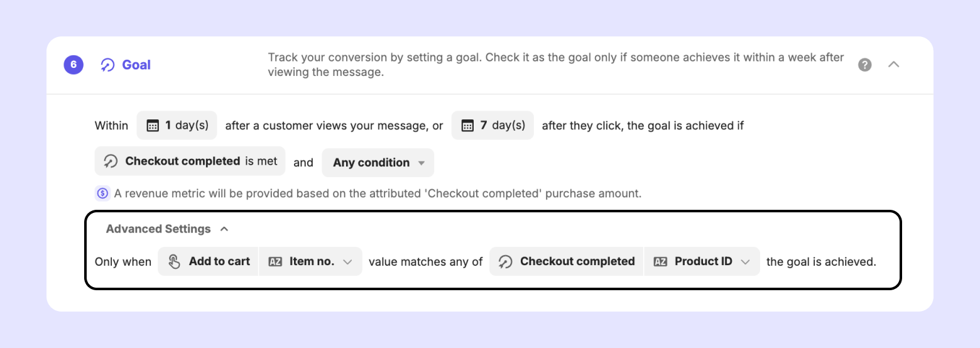Collapse the Goal section with the chevron
The width and height of the screenshot is (980, 348).
click(894, 64)
